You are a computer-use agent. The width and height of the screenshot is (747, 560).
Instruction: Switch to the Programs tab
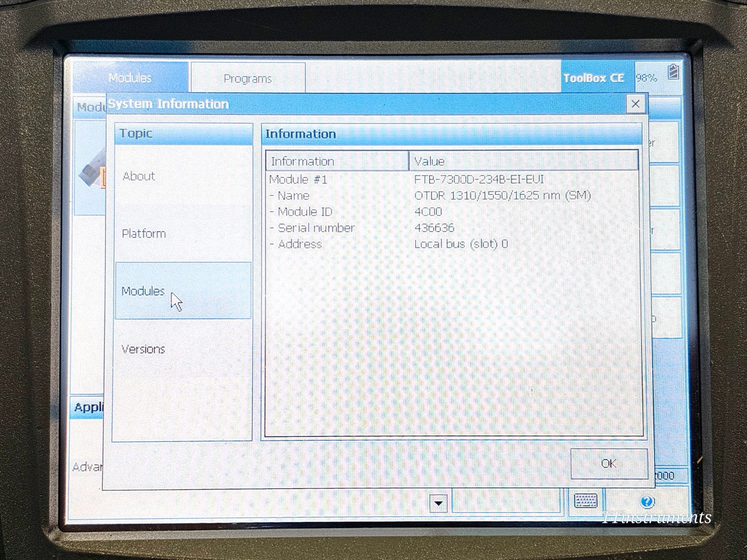[247, 78]
